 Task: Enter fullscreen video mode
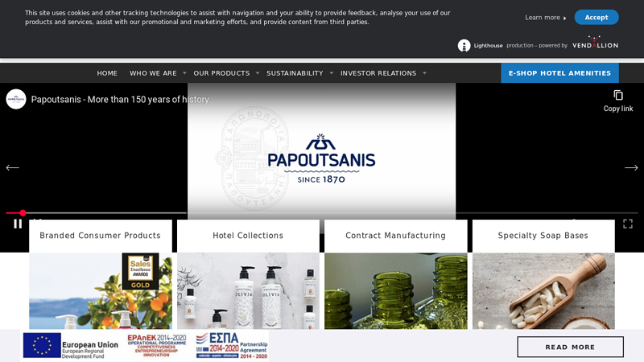tap(628, 224)
